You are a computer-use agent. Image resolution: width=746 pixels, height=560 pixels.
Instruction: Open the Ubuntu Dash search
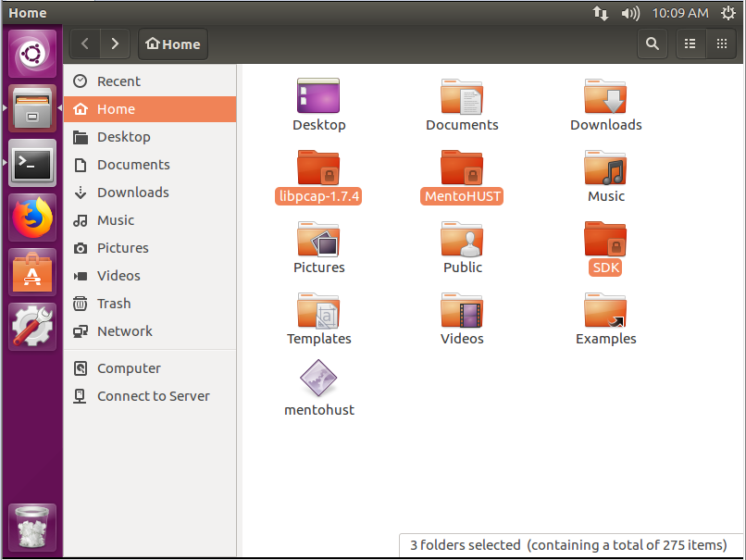click(x=32, y=55)
